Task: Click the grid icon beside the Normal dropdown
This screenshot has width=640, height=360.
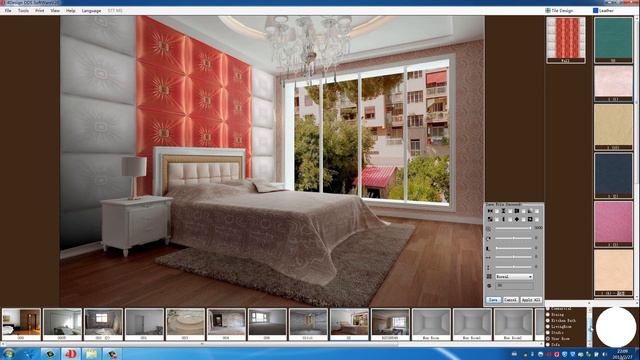Action: coord(489,276)
